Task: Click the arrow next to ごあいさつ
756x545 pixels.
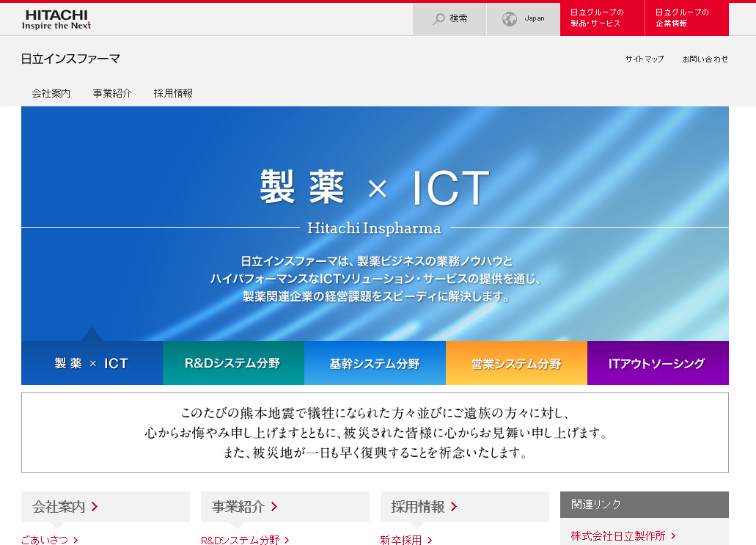Action: (x=76, y=540)
